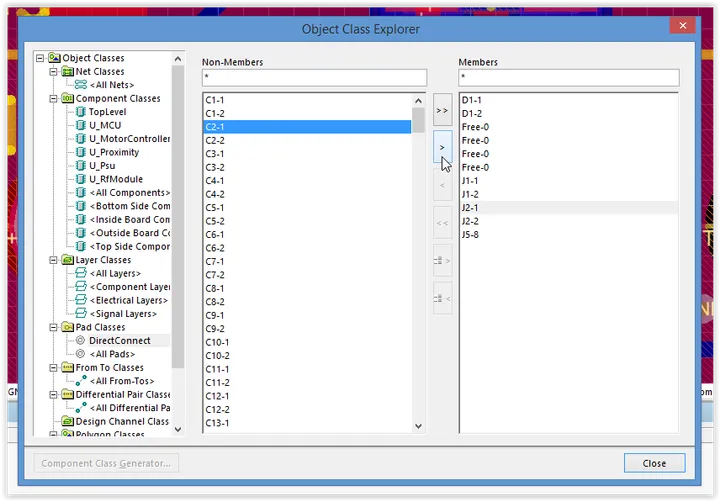Click the U_MCU component class icon
Screen dimensions: 720x501
click(80, 126)
